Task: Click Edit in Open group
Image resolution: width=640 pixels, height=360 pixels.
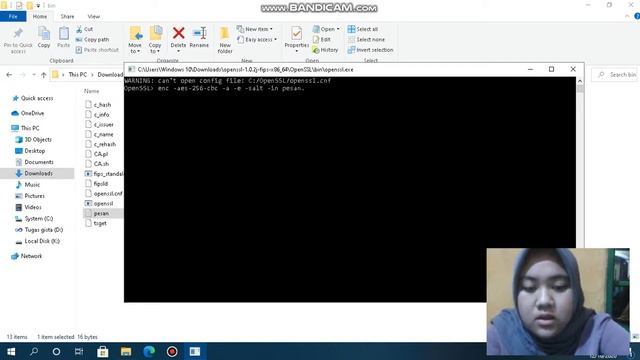Action: [x=322, y=40]
